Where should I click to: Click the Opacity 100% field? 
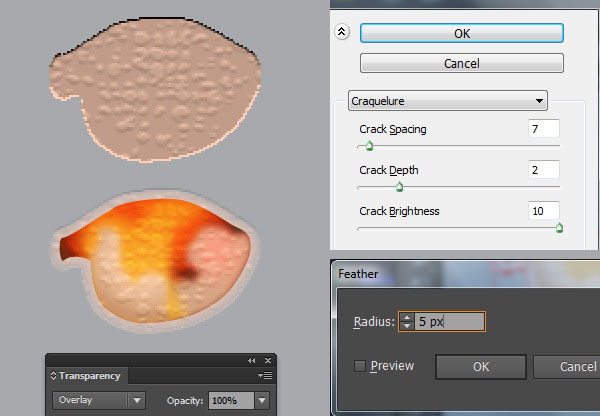[231, 400]
